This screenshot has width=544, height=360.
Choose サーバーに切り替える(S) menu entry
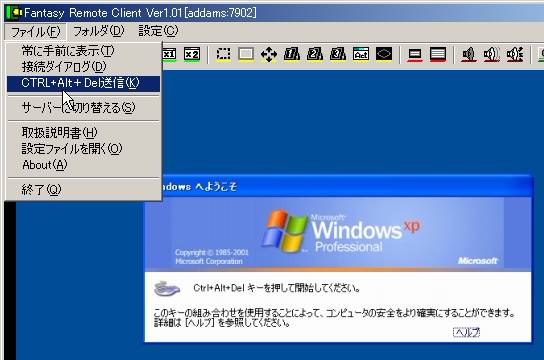pos(83,108)
